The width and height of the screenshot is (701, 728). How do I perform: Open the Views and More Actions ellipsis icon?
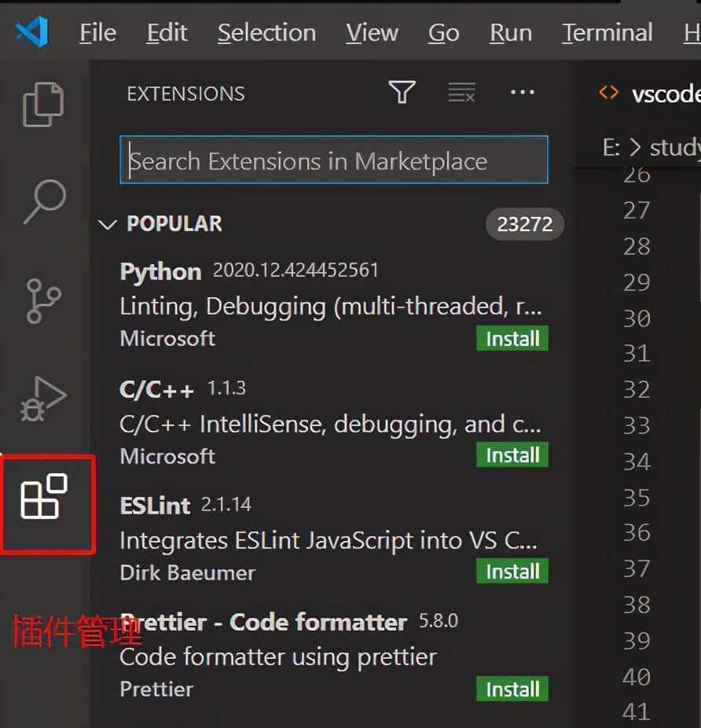[x=523, y=92]
